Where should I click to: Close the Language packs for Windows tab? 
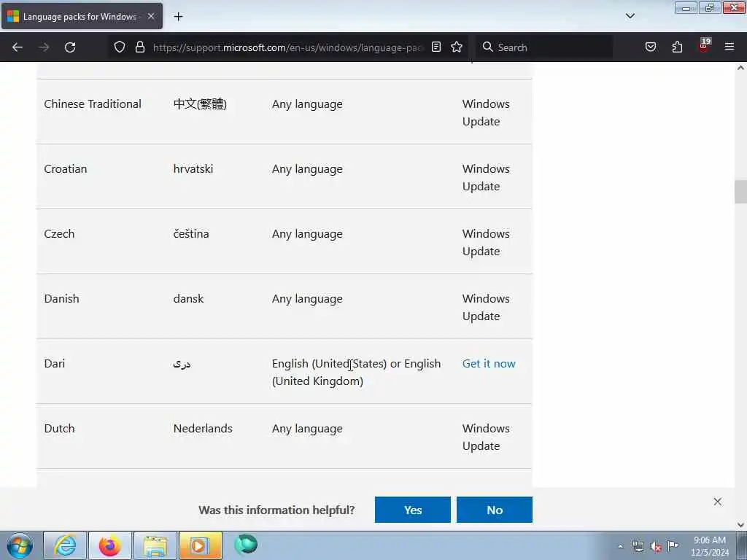pyautogui.click(x=151, y=16)
